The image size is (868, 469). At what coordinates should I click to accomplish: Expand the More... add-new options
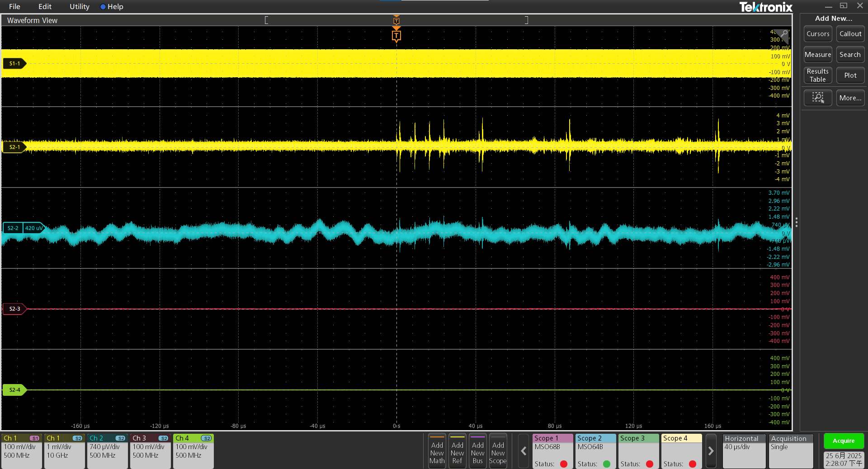tap(850, 98)
